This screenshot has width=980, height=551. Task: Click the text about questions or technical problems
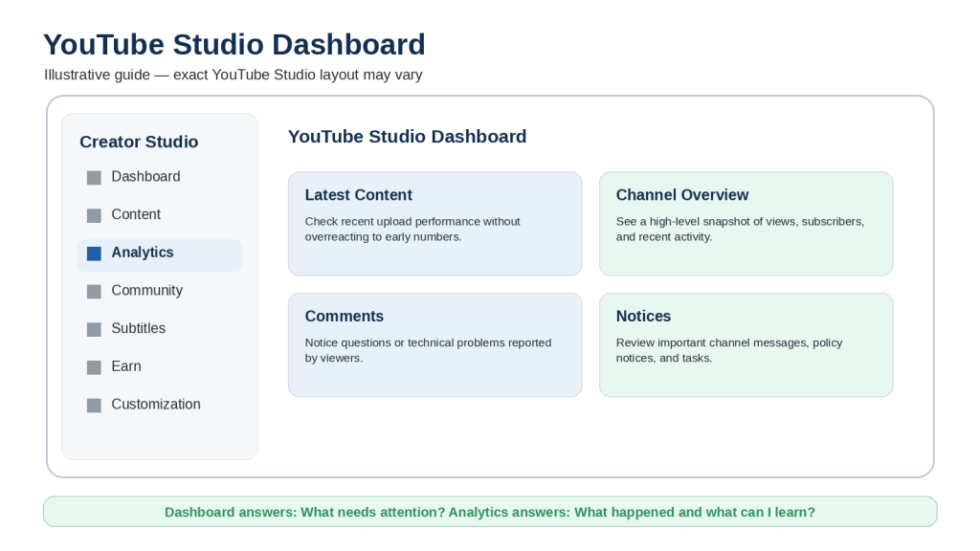pos(428,350)
